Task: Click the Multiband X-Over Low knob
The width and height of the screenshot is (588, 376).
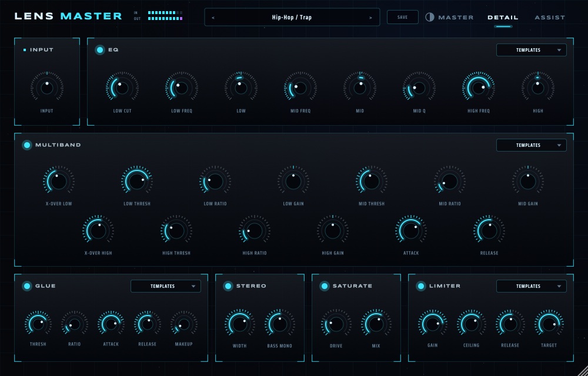Action: 58,182
